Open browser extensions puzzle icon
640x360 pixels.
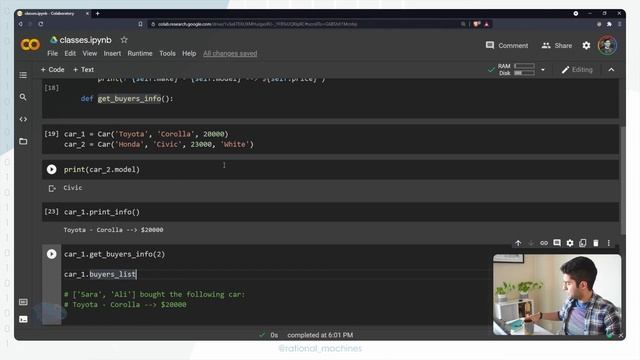pos(609,24)
